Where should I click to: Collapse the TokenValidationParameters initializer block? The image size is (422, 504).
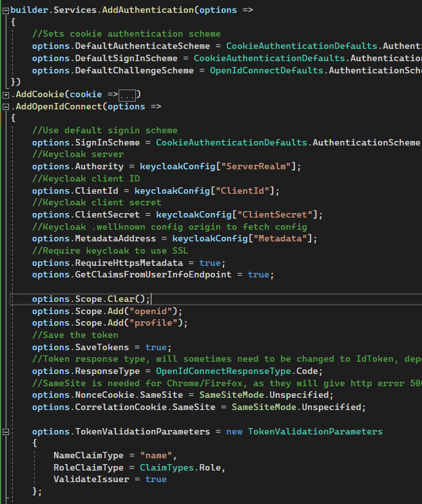tap(6, 432)
